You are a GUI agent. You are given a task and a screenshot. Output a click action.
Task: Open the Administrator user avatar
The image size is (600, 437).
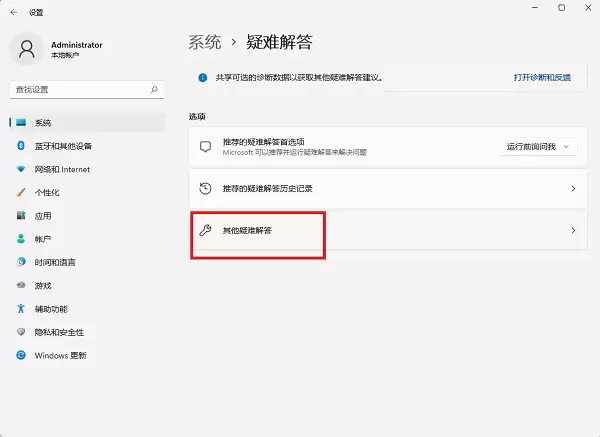pos(27,49)
